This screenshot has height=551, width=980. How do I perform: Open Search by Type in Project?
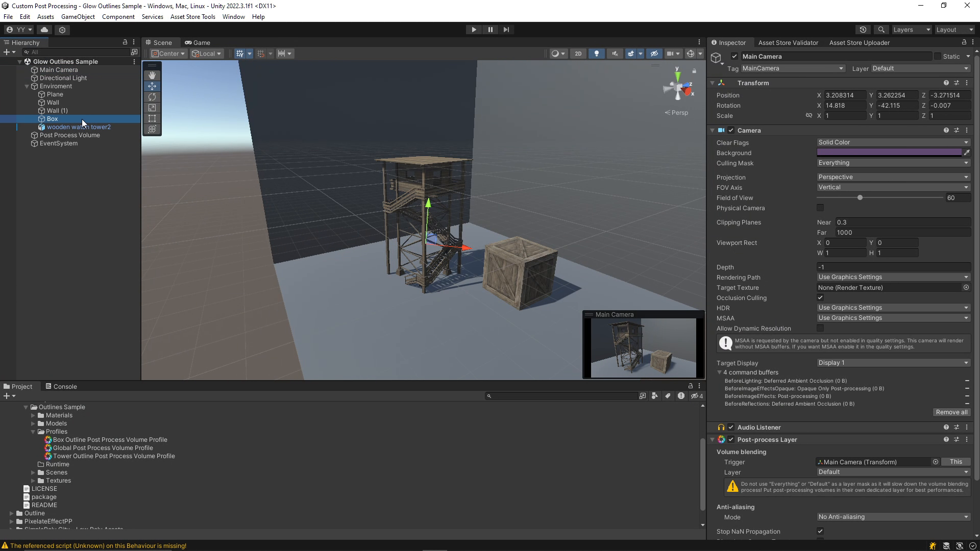[x=654, y=396]
